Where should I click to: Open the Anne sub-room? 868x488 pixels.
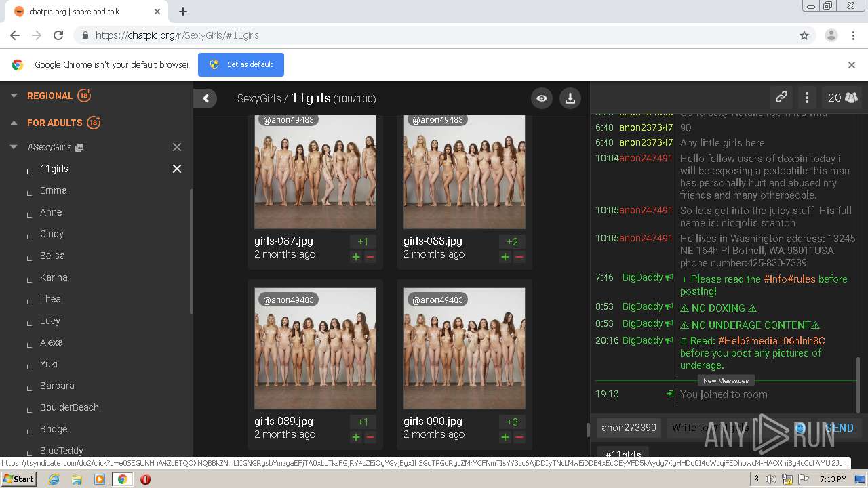click(x=51, y=212)
